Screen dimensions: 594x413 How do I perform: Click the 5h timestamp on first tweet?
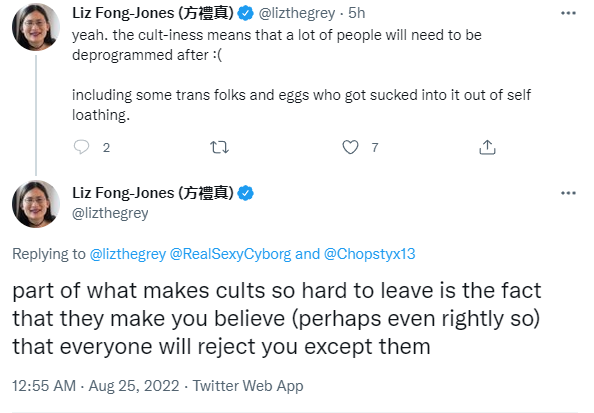point(356,13)
